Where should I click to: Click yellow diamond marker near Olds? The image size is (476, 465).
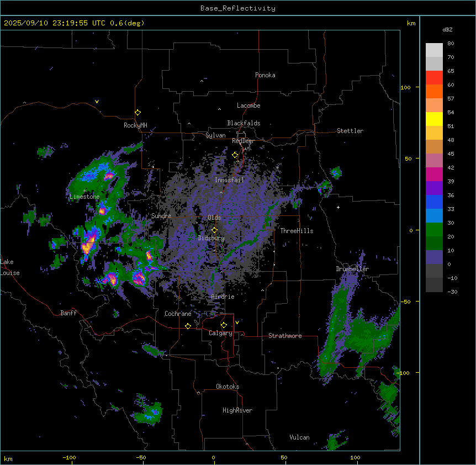point(214,230)
